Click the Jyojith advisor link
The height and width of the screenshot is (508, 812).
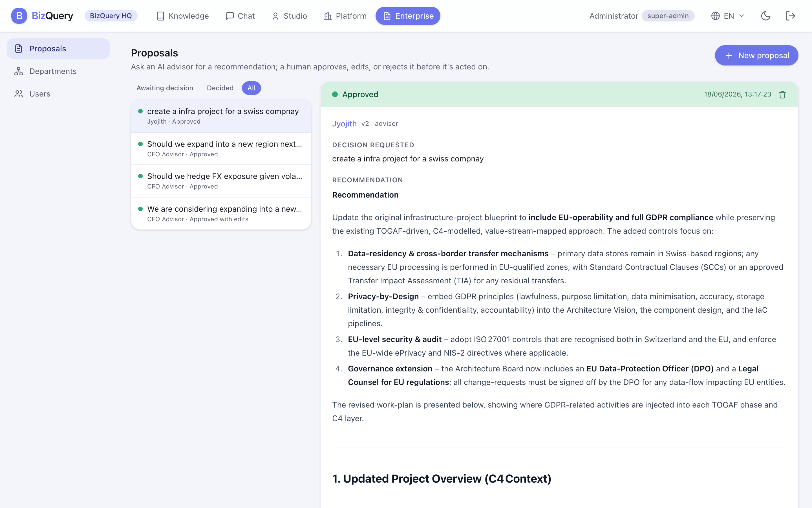pyautogui.click(x=344, y=124)
